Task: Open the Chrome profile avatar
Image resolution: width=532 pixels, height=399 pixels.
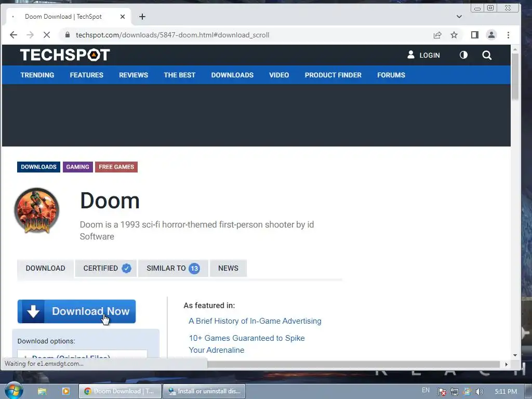Action: tap(491, 35)
